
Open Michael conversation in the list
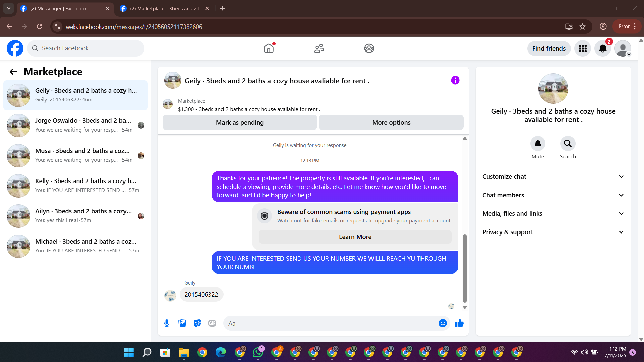tap(76, 246)
